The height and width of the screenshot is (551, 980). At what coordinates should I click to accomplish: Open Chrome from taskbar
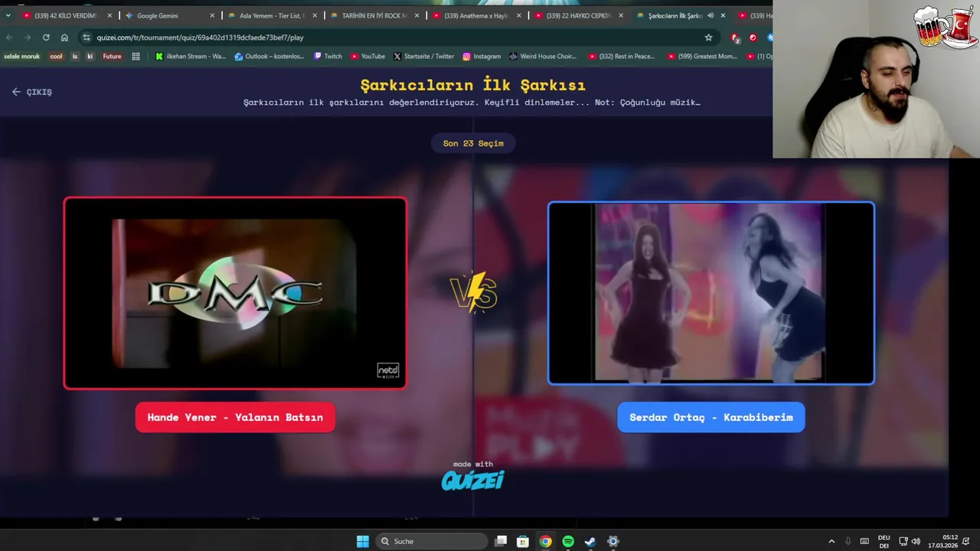pyautogui.click(x=545, y=541)
